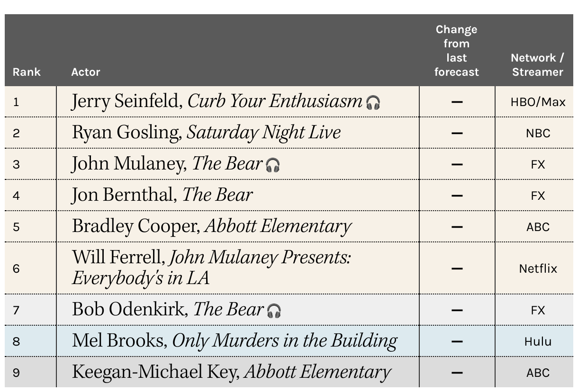Click Netflix network cell
The height and width of the screenshot is (392, 578).
pos(538,268)
